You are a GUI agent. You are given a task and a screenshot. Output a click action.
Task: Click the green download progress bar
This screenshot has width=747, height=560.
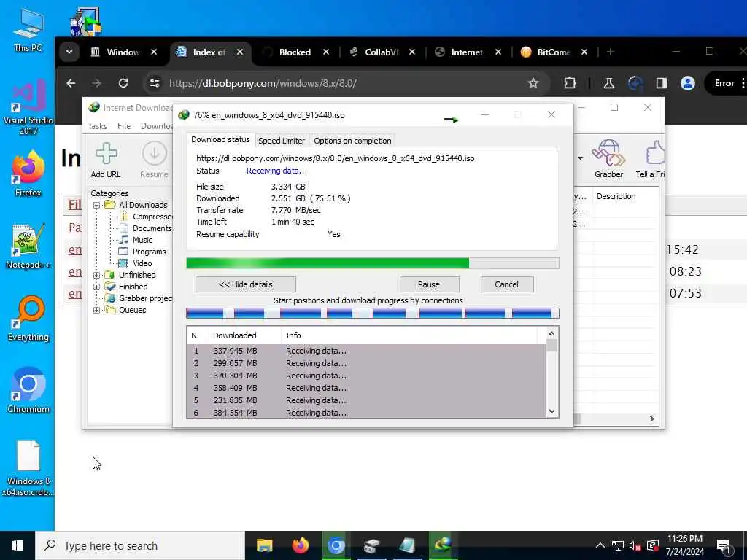pos(373,263)
